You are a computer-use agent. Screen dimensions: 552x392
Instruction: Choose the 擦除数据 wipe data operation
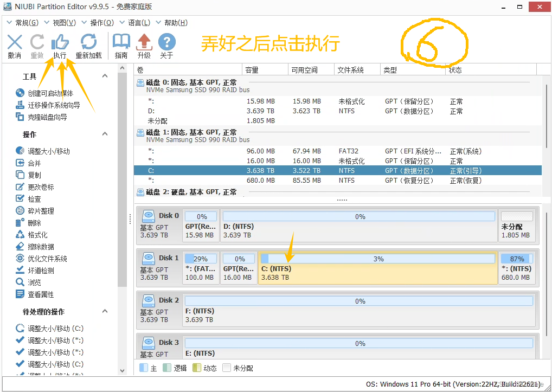tap(35, 247)
